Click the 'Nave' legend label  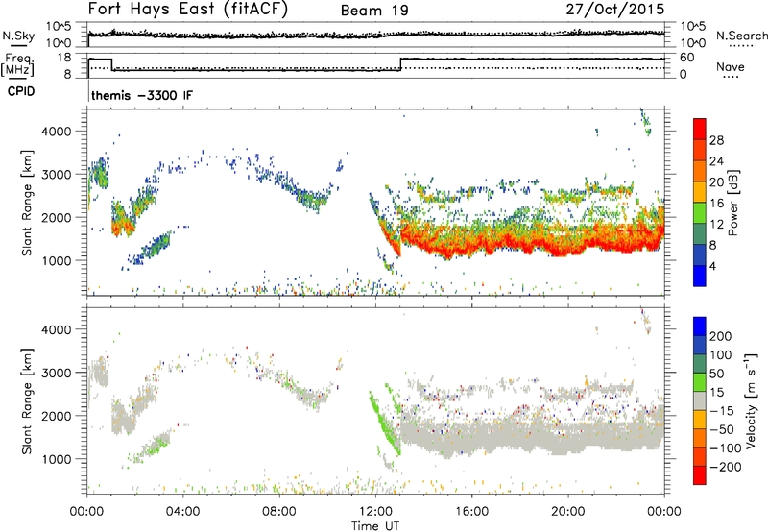(730, 66)
